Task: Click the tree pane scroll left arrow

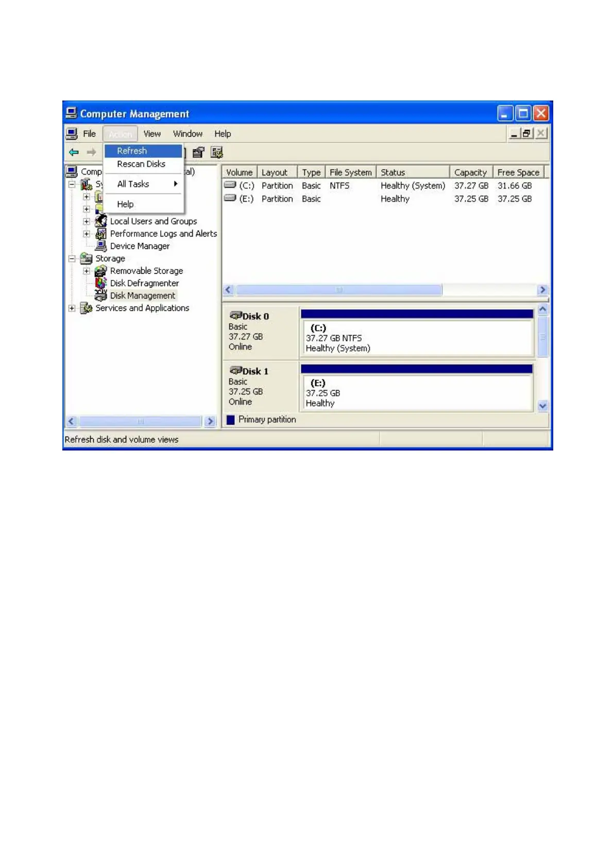Action: point(72,421)
